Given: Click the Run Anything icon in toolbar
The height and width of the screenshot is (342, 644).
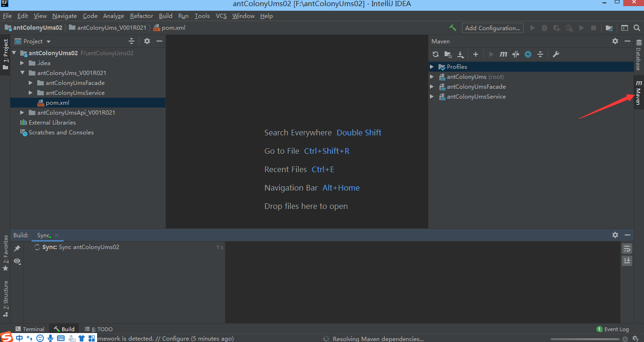Looking at the screenshot, I should click(x=625, y=28).
